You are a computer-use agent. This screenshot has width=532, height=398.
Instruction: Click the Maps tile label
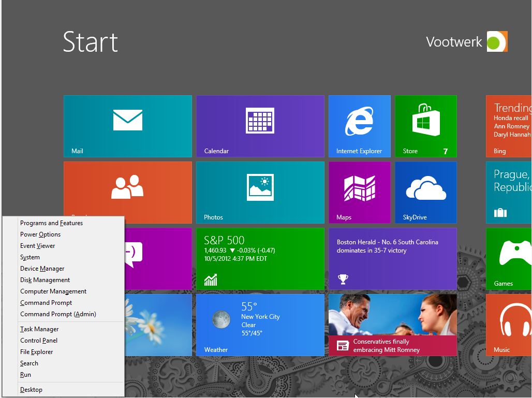pos(344,217)
